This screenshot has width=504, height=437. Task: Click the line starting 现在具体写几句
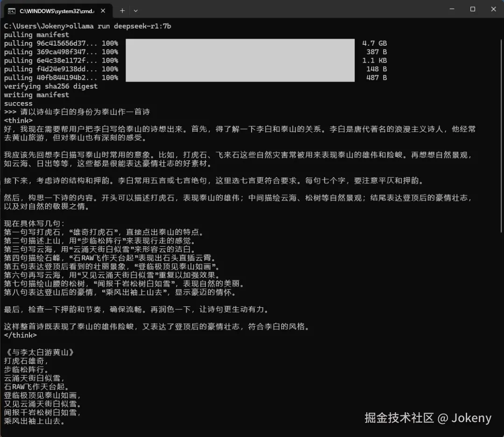click(x=35, y=224)
